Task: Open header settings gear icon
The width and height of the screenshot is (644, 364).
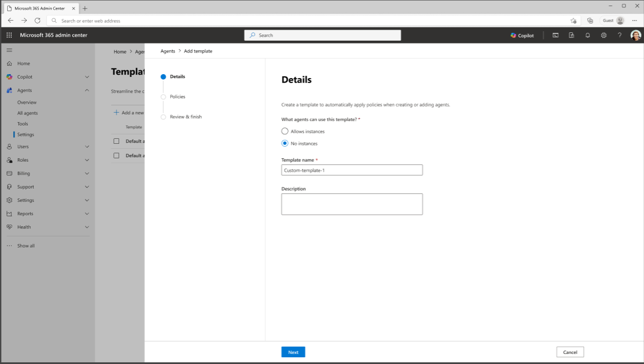Action: pos(604,35)
